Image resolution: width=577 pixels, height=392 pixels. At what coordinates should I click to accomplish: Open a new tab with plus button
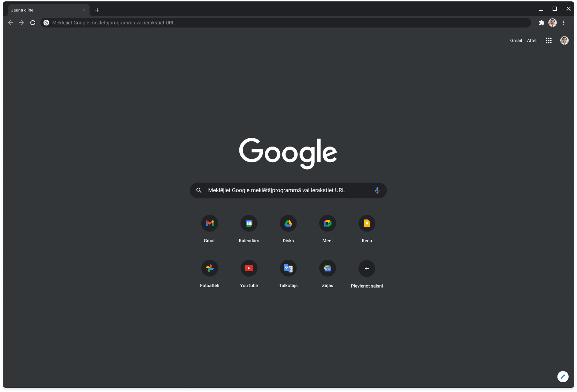click(97, 10)
